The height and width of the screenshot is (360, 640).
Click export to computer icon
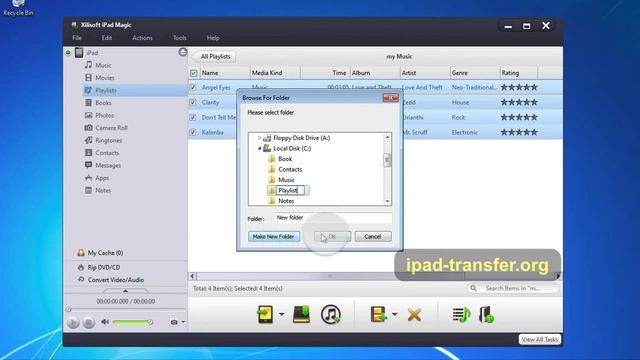(302, 315)
